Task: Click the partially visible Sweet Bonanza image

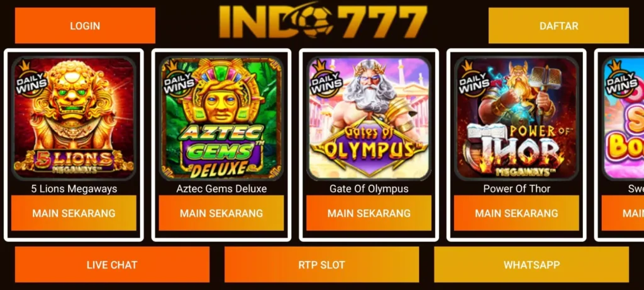Action: click(x=623, y=118)
